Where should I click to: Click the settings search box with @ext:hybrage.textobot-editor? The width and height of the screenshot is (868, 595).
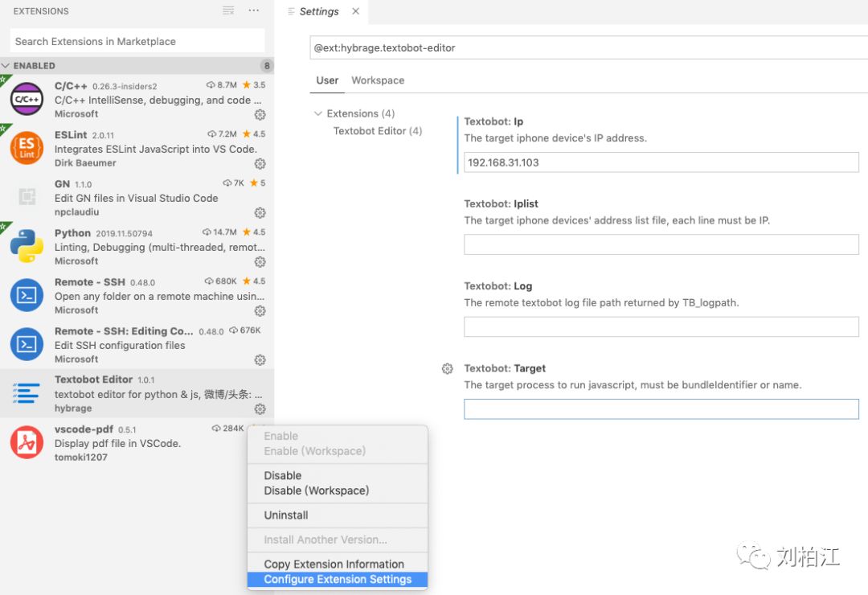point(588,47)
